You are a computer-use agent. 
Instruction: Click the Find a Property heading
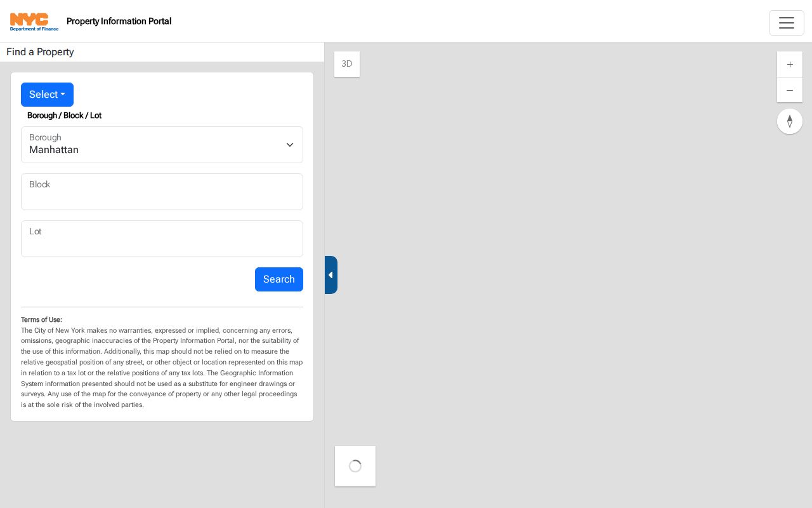(40, 52)
